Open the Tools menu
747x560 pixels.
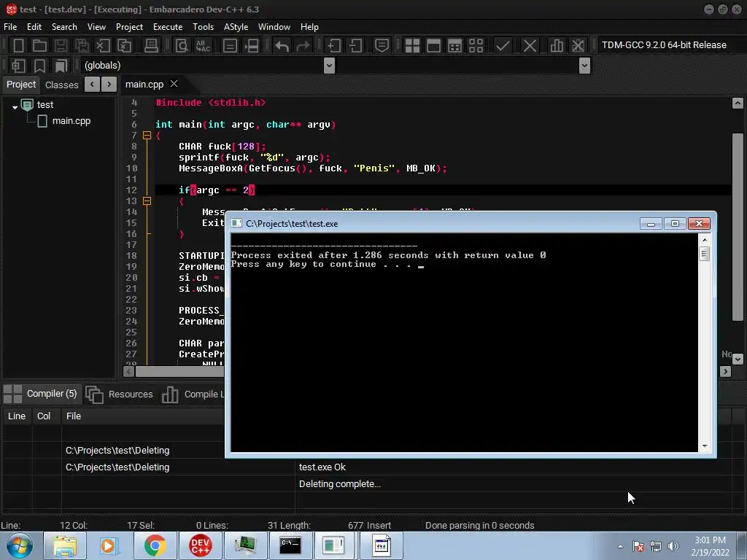coord(203,27)
